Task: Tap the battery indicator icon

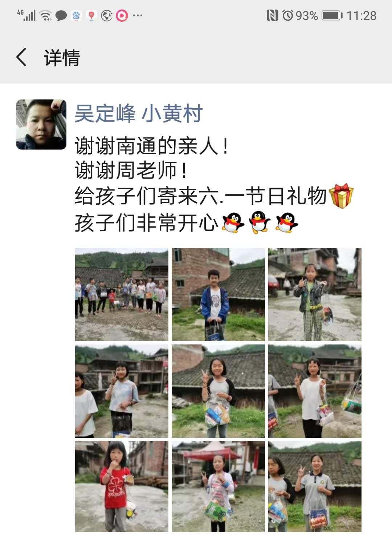Action: click(x=332, y=16)
